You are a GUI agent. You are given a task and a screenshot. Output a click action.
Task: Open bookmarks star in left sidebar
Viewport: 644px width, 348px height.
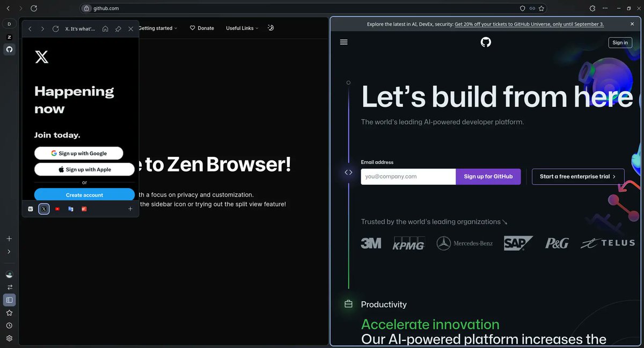(9, 313)
